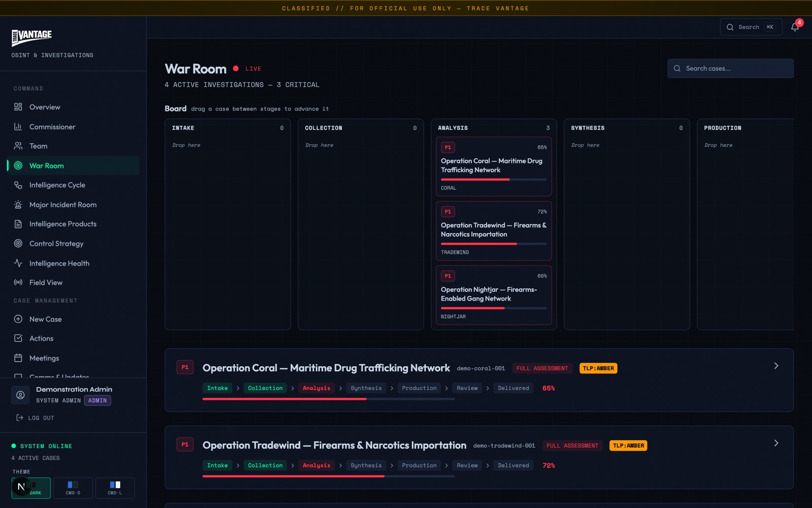The image size is (812, 508).
Task: Select Collection stage in Operation Tradewind row
Action: click(x=265, y=465)
